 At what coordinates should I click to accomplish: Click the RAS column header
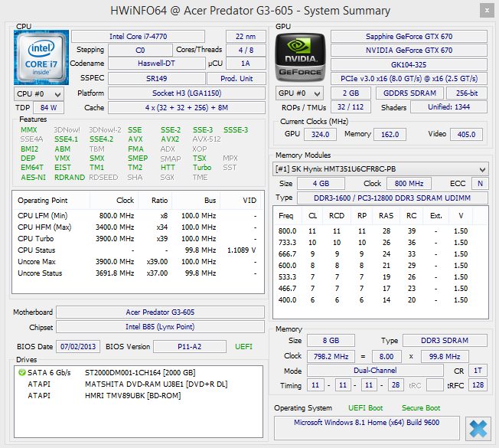(x=386, y=215)
